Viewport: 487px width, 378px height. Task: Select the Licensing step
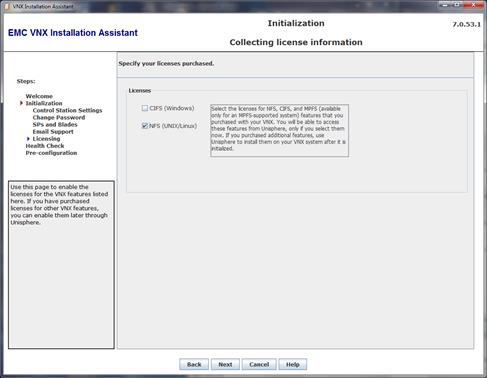(x=46, y=138)
